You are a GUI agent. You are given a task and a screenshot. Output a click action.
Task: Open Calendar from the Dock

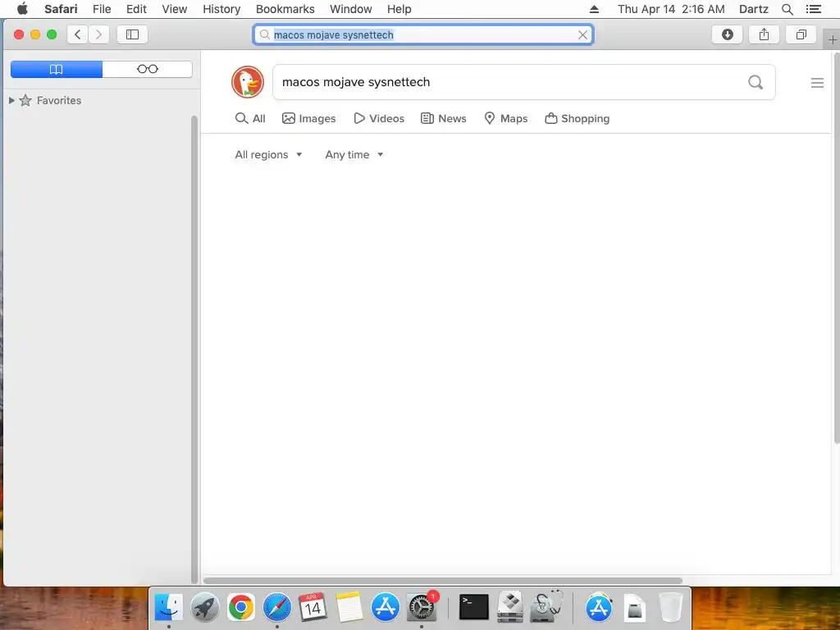[313, 607]
